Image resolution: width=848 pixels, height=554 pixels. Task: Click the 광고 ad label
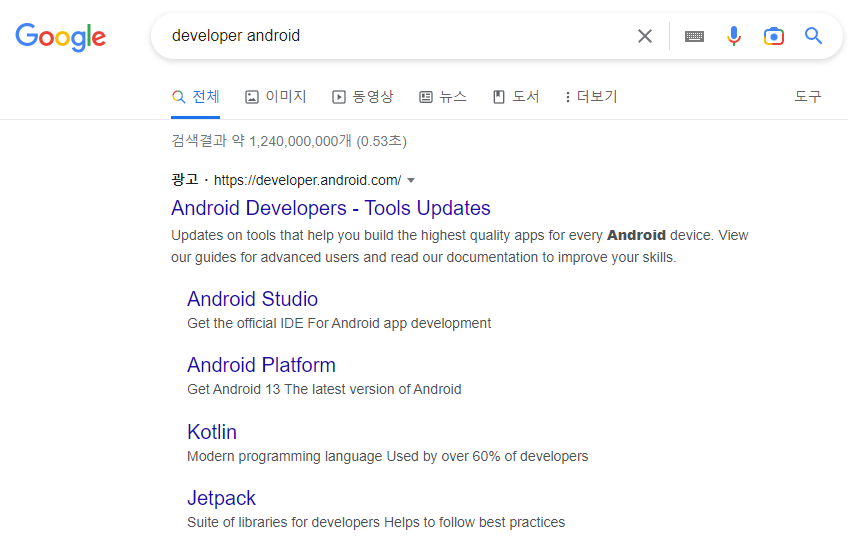pos(185,180)
